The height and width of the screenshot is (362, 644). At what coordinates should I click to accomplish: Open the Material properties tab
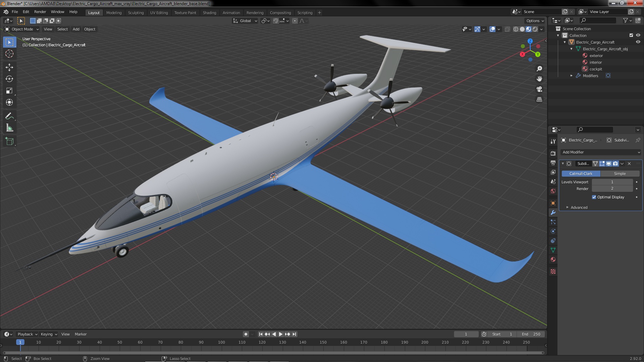553,260
